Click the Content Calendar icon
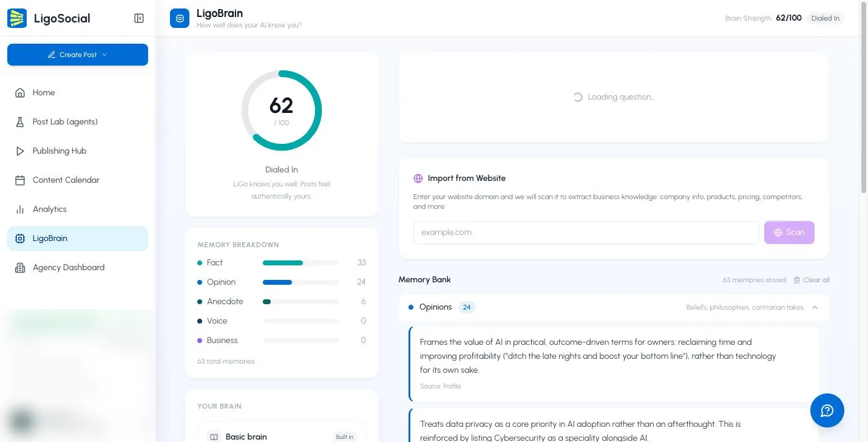 [20, 180]
